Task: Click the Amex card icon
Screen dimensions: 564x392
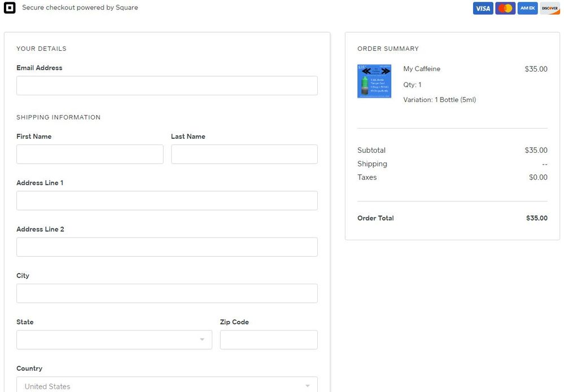Action: (x=527, y=8)
